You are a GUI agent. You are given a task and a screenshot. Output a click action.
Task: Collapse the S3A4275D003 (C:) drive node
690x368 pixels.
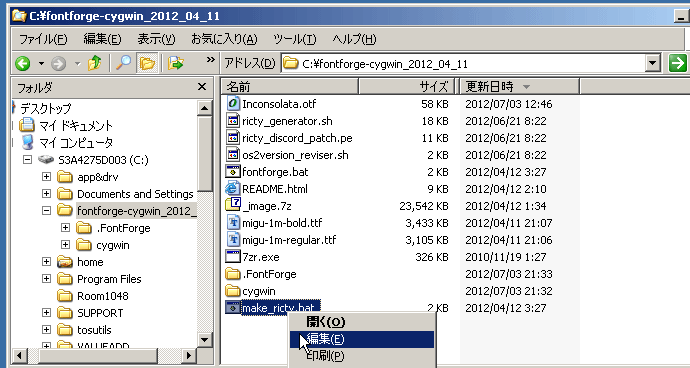pyautogui.click(x=28, y=159)
